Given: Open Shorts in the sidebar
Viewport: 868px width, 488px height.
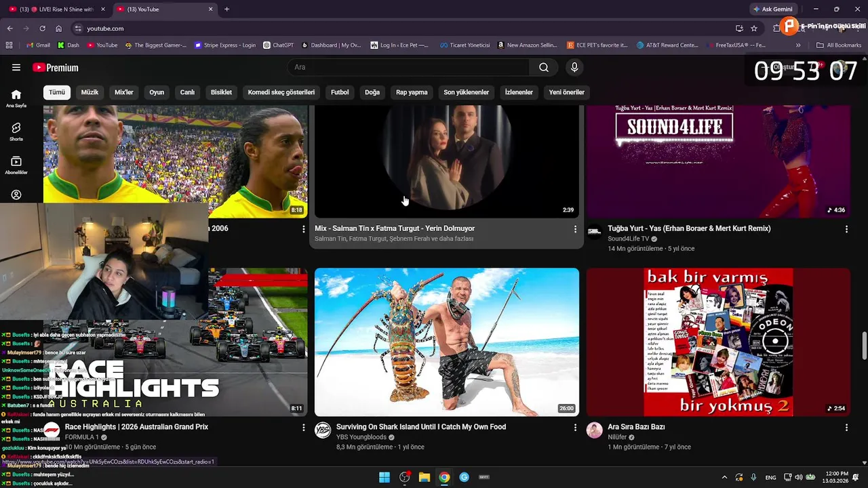Looking at the screenshot, I should (x=16, y=131).
